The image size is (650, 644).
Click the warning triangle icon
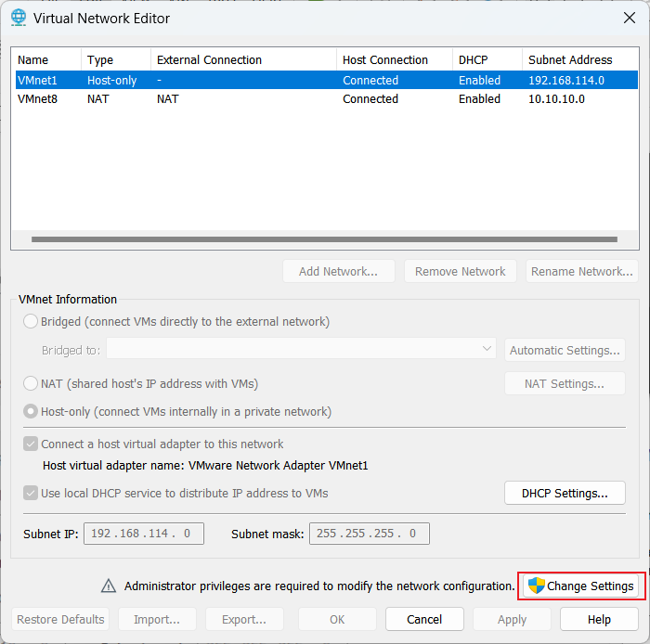click(x=109, y=586)
